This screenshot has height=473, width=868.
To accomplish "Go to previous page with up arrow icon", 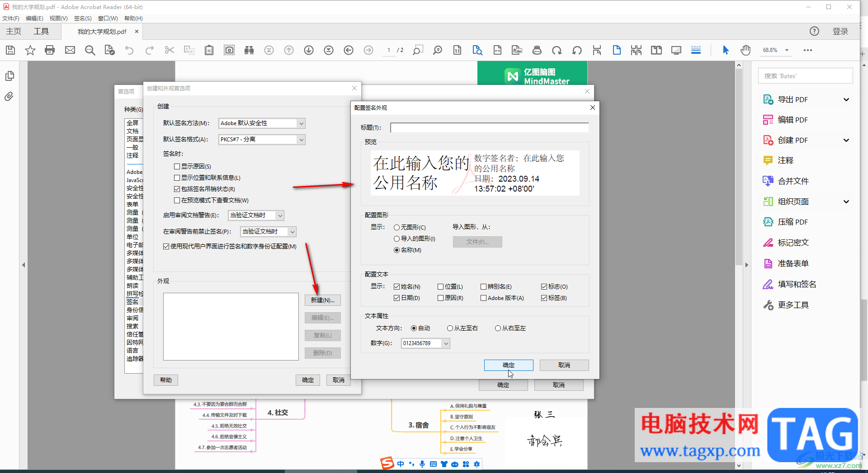I will 289,50.
